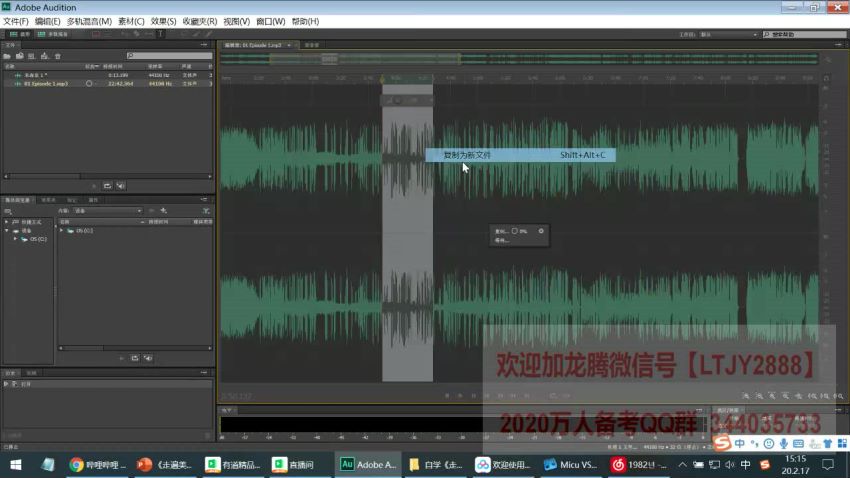
Task: Switch to Multitrack editor view
Action: [53, 34]
